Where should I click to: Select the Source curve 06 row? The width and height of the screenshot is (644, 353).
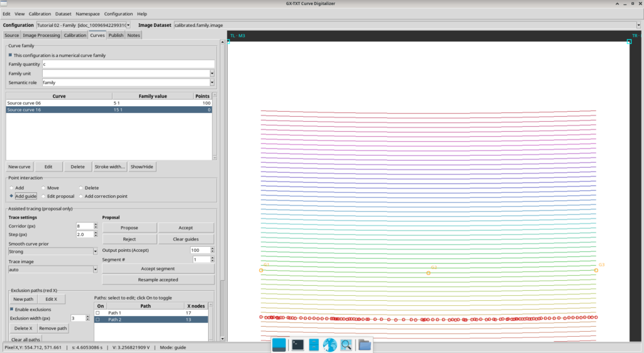[x=109, y=103]
